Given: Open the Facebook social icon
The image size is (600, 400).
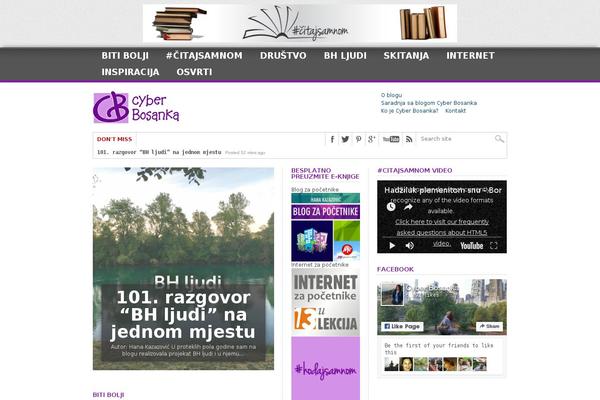Looking at the screenshot, I should tap(332, 139).
